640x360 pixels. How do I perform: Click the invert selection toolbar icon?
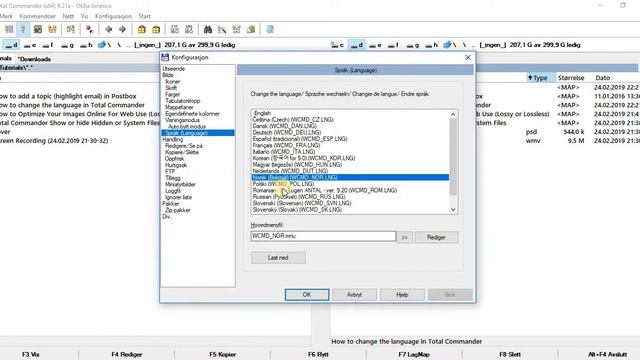(71, 29)
